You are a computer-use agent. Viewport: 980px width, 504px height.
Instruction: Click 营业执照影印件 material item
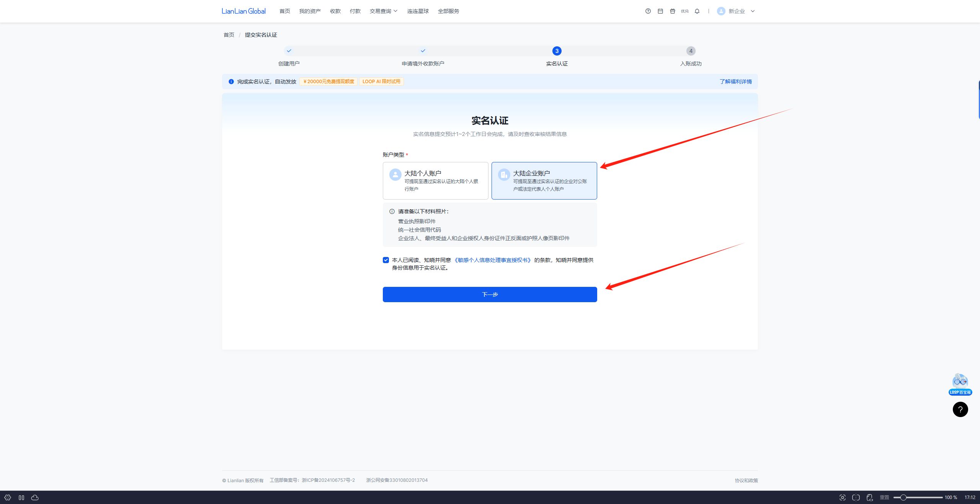click(417, 221)
